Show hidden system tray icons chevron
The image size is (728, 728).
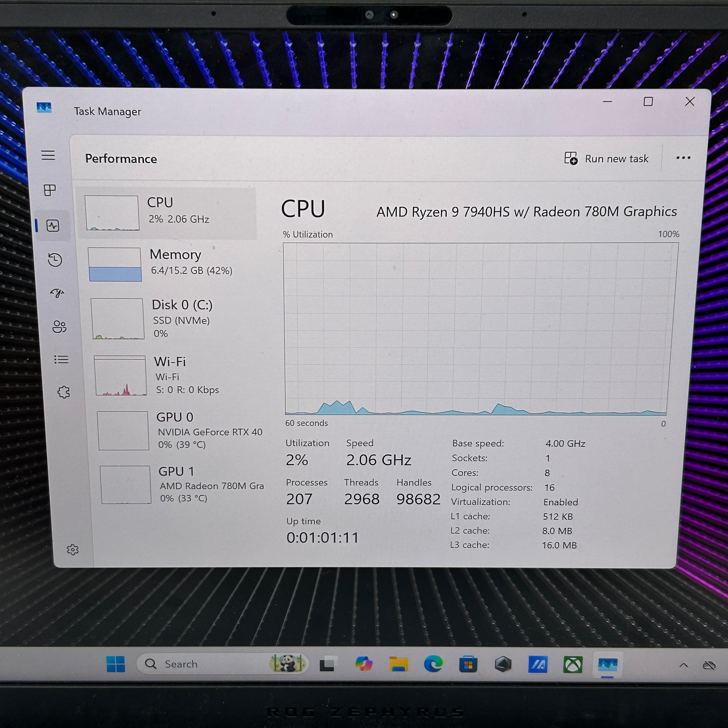coord(683,666)
